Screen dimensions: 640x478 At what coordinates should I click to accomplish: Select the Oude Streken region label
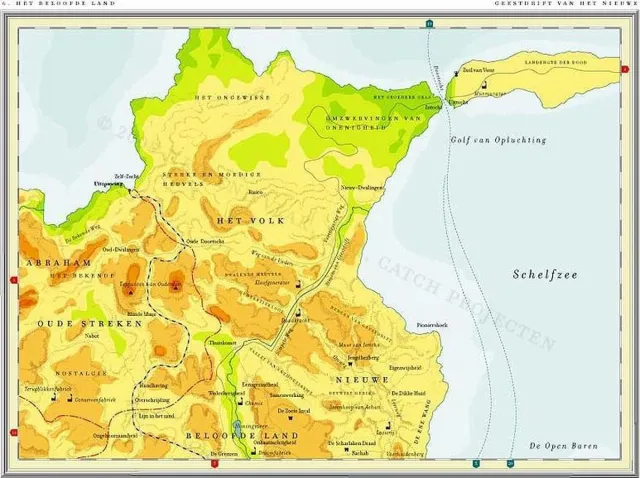coord(90,324)
